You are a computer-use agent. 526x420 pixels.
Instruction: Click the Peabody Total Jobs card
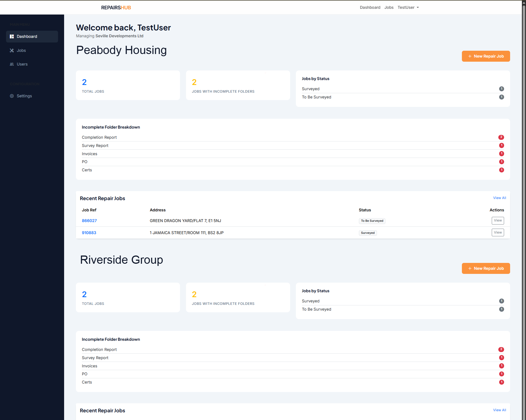[128, 85]
